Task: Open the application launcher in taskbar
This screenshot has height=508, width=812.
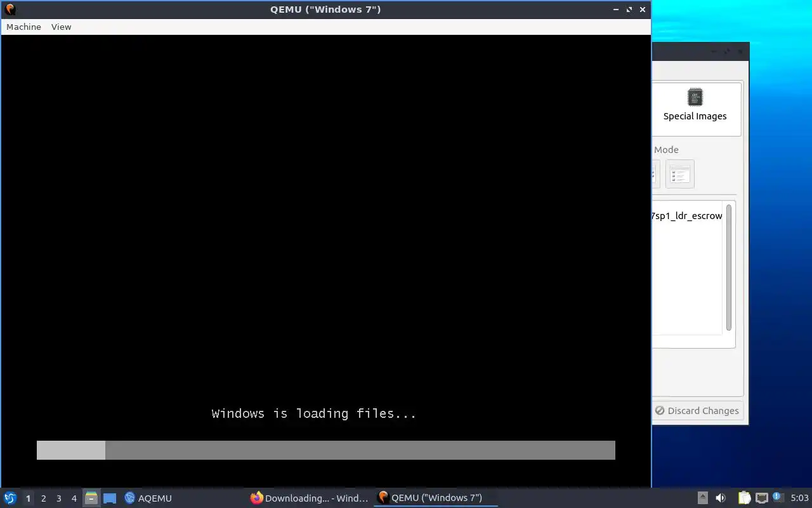Action: click(x=10, y=498)
